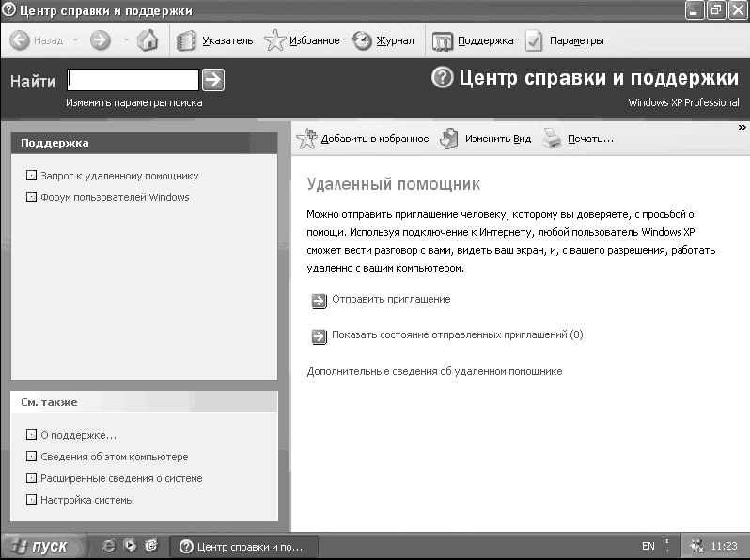Open the Back history dropdown arrow
Viewport: 750px width, 560px height.
pos(75,40)
